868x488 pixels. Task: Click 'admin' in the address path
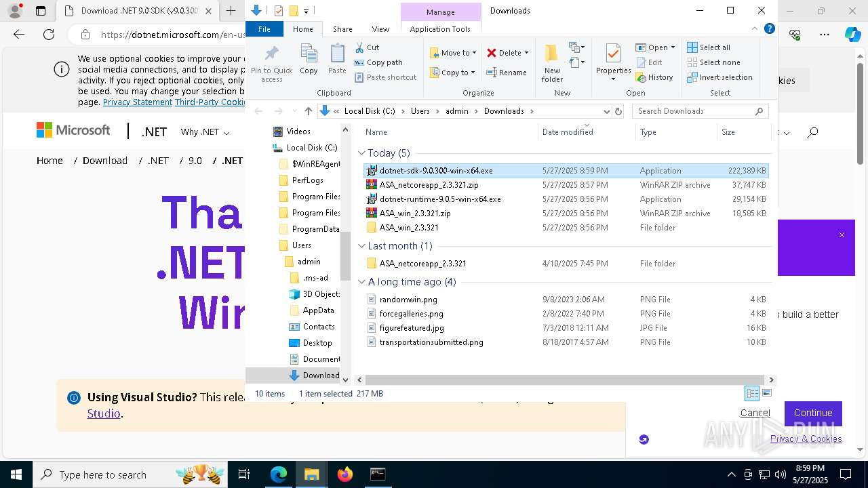(x=456, y=111)
